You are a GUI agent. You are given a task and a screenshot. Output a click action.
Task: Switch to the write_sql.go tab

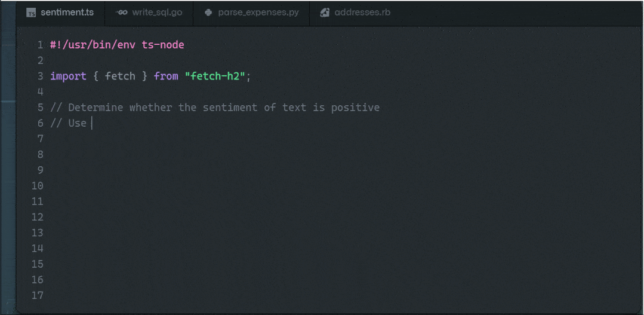click(x=157, y=13)
